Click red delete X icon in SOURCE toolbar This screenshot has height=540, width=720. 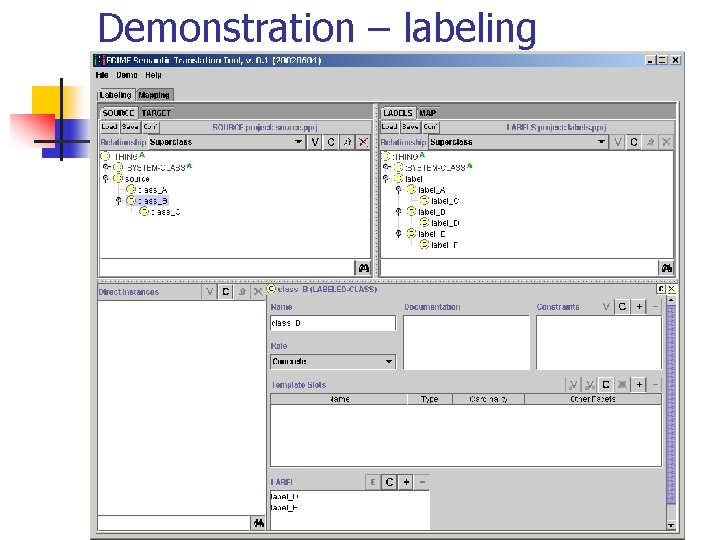[363, 142]
